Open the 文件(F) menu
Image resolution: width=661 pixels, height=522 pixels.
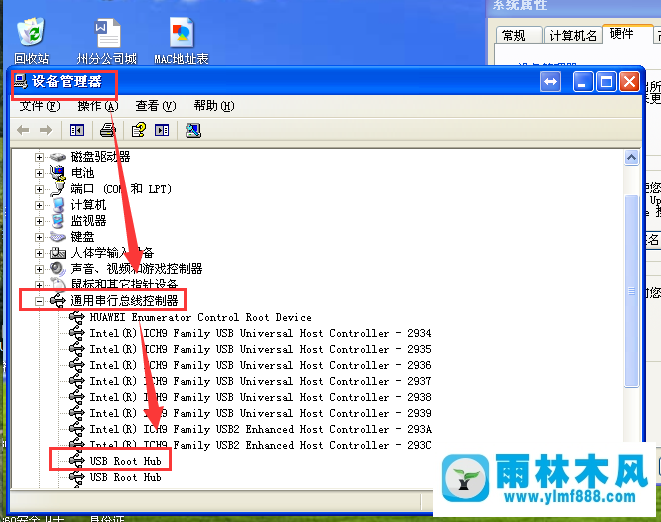point(40,106)
